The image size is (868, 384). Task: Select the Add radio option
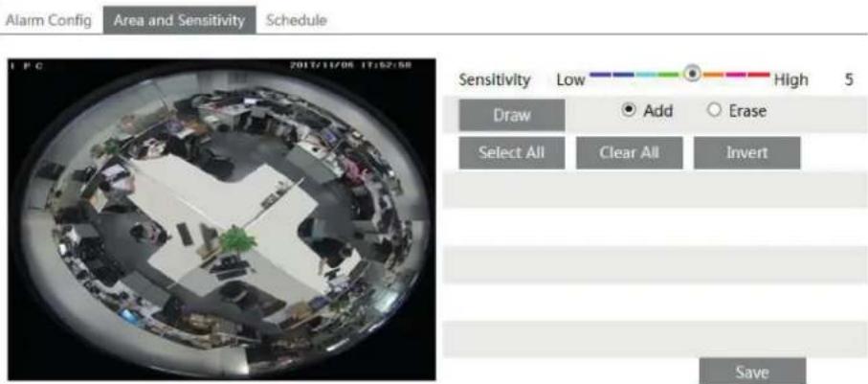click(629, 110)
